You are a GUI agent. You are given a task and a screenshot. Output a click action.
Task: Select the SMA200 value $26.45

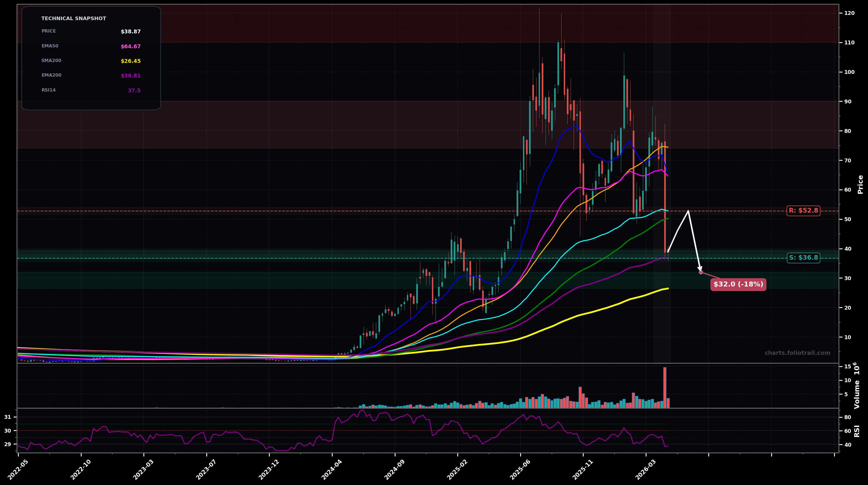pyautogui.click(x=131, y=61)
